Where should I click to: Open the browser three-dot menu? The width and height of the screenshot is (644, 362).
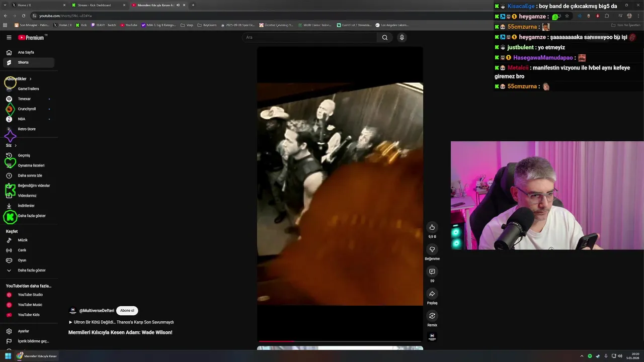(x=638, y=16)
